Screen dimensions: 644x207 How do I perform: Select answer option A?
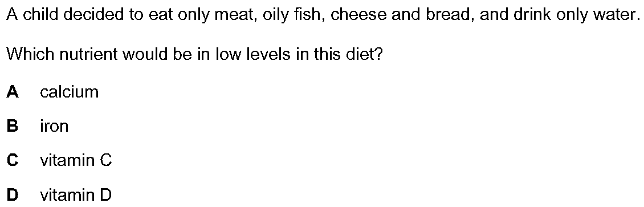(13, 92)
